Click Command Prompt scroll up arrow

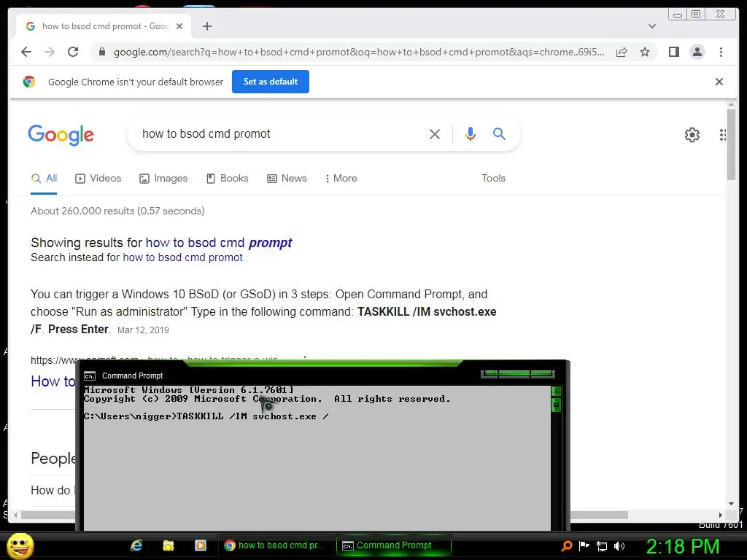556,392
